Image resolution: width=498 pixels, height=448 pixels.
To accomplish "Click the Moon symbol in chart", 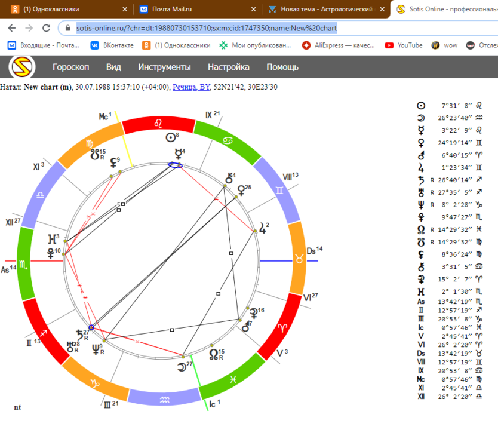I will click(x=182, y=367).
